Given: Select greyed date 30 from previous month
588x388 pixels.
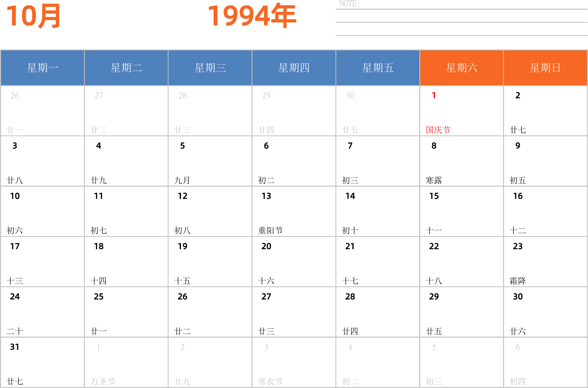Looking at the screenshot, I should [x=350, y=95].
